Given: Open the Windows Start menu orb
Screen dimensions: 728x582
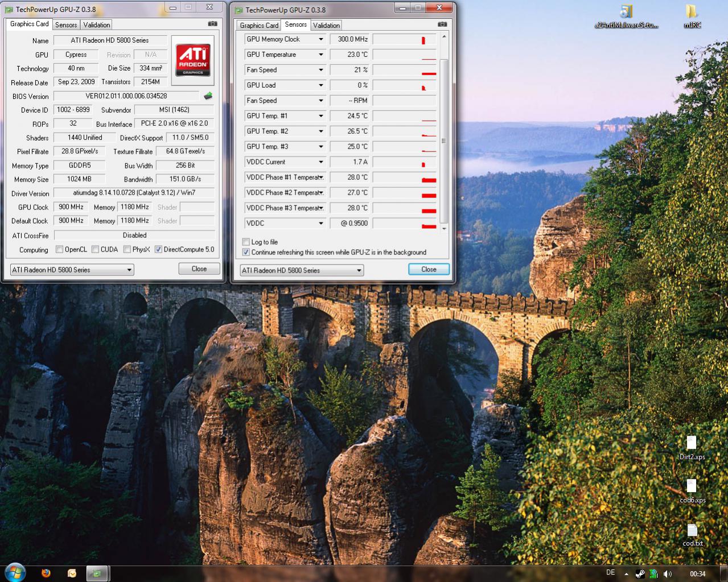Looking at the screenshot, I should [14, 572].
